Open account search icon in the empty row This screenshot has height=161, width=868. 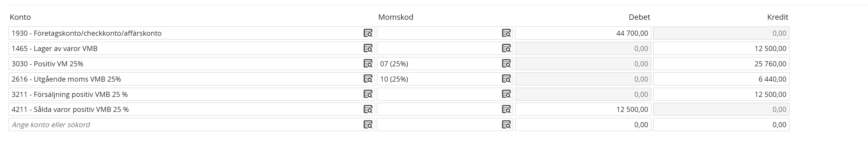tap(368, 125)
